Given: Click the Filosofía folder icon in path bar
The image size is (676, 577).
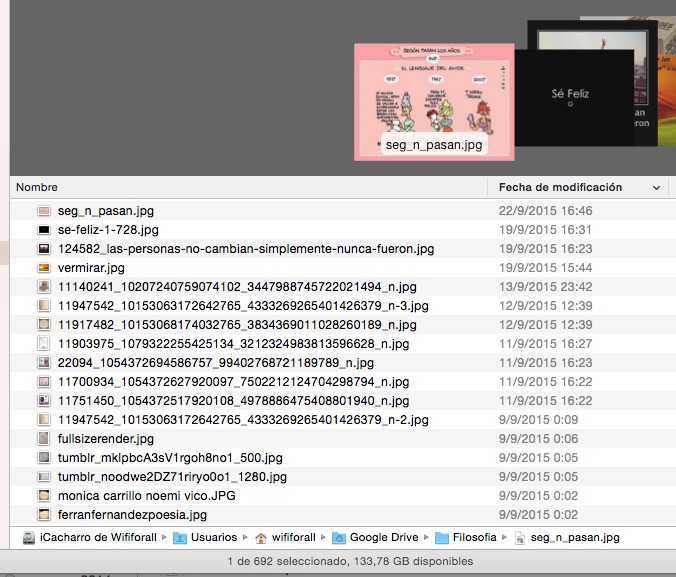Looking at the screenshot, I should [443, 537].
